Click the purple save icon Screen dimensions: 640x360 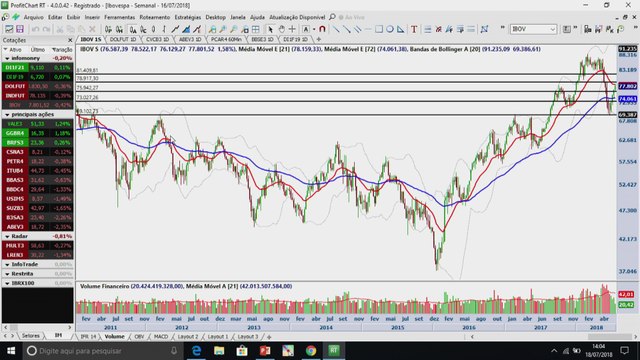click(x=20, y=29)
